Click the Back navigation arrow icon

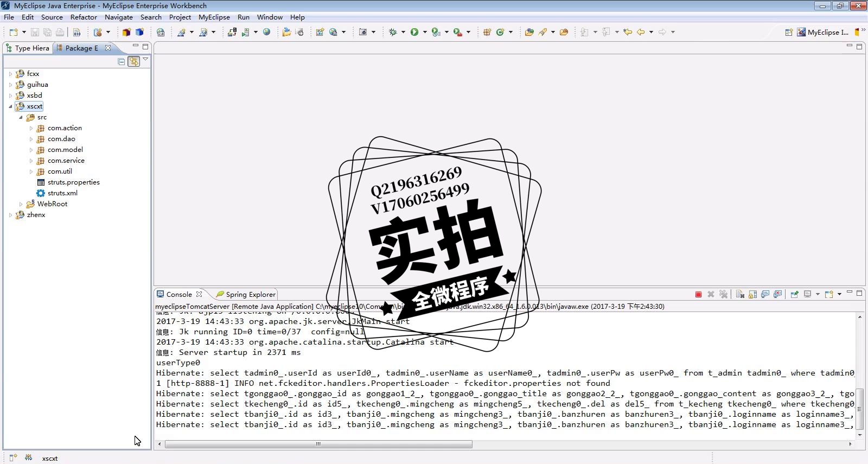click(641, 32)
